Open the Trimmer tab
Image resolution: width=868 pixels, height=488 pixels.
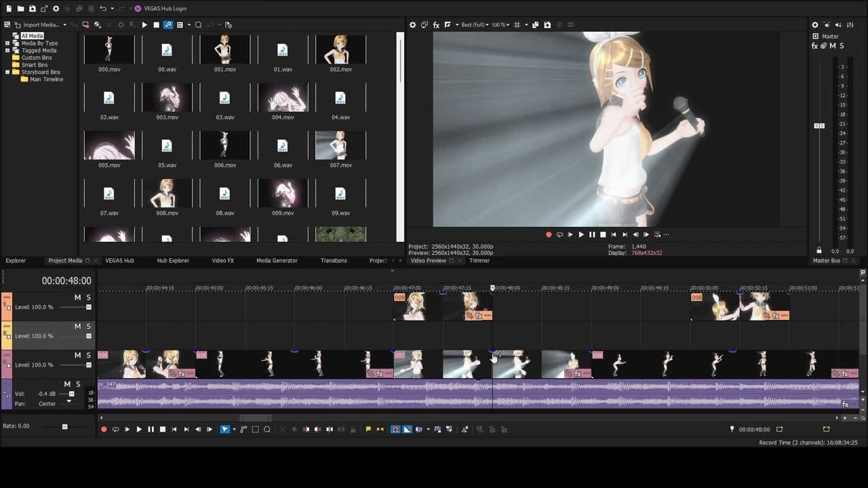click(x=479, y=260)
